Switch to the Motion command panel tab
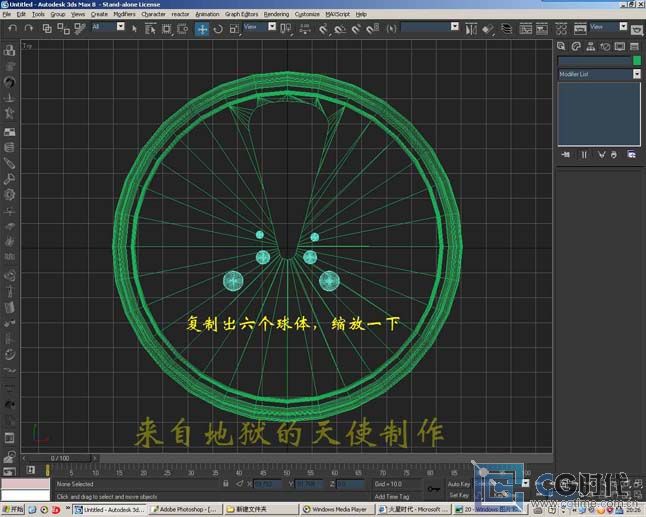646x517 pixels. coord(605,46)
